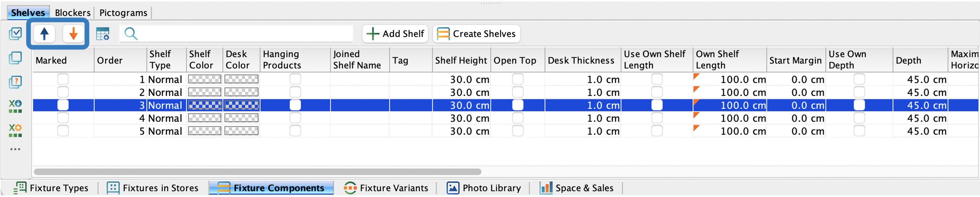Open the table column settings icon
The height and width of the screenshot is (197, 980).
(102, 34)
